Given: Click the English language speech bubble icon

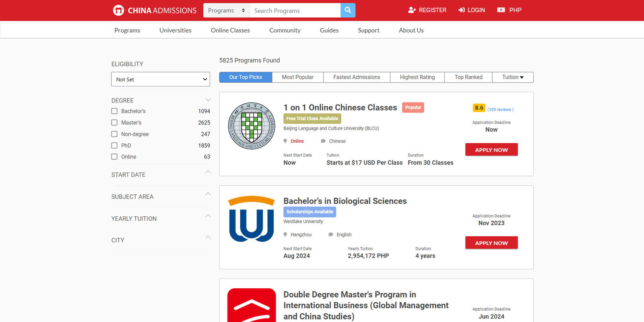Looking at the screenshot, I should coord(331,235).
